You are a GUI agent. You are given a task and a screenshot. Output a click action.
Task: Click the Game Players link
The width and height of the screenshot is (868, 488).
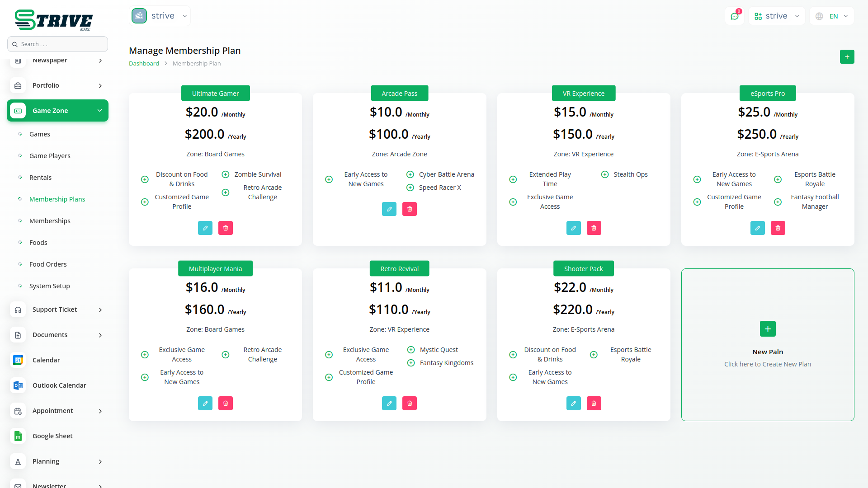(x=50, y=156)
